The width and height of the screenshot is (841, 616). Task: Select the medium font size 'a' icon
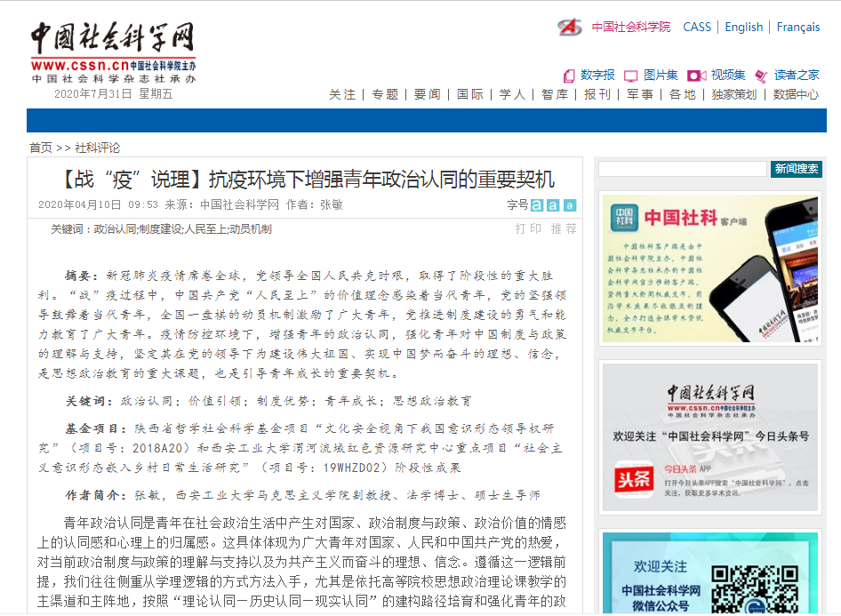point(553,205)
